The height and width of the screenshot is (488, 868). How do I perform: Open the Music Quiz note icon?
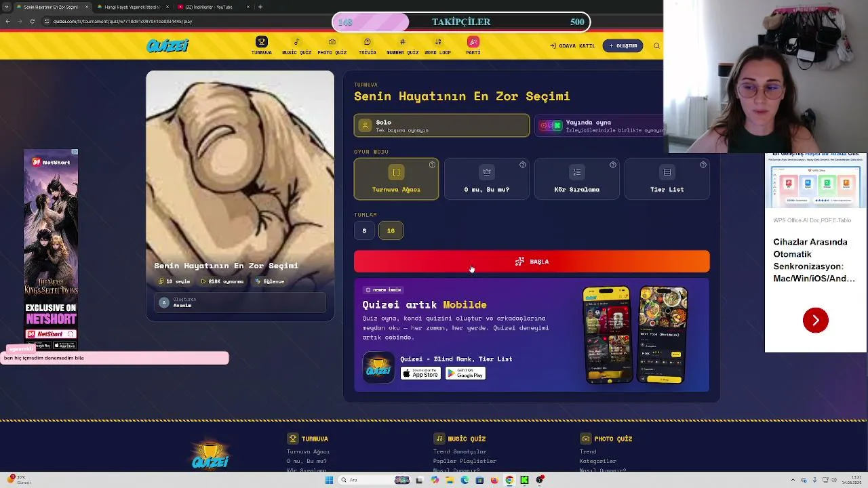click(x=296, y=42)
